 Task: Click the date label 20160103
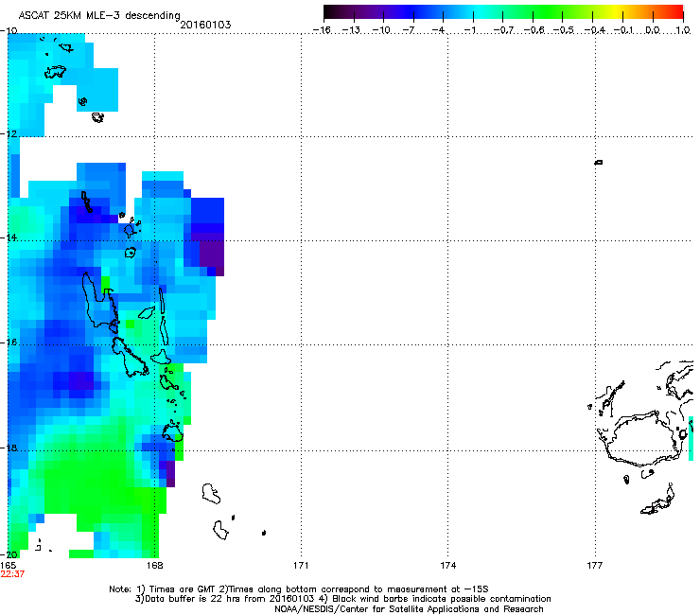click(x=205, y=25)
